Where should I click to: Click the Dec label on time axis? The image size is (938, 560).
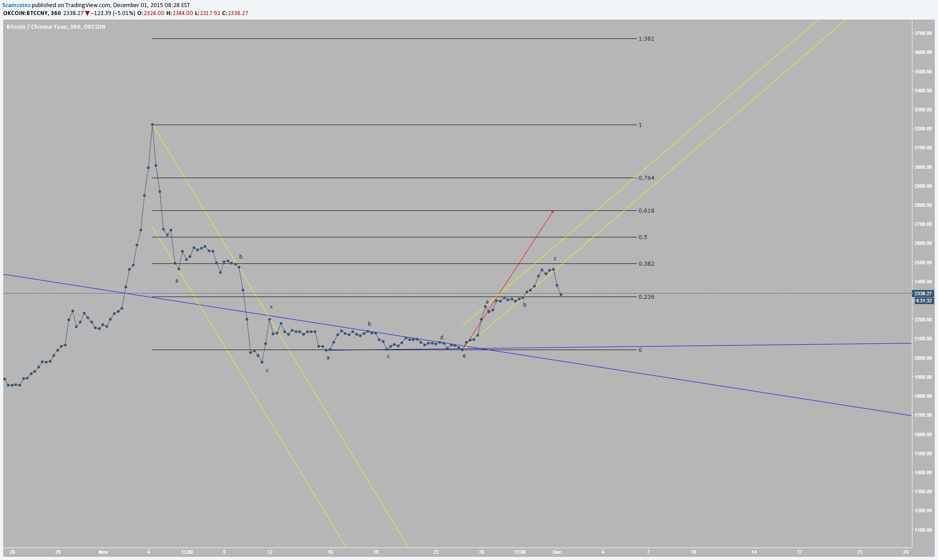pos(557,552)
